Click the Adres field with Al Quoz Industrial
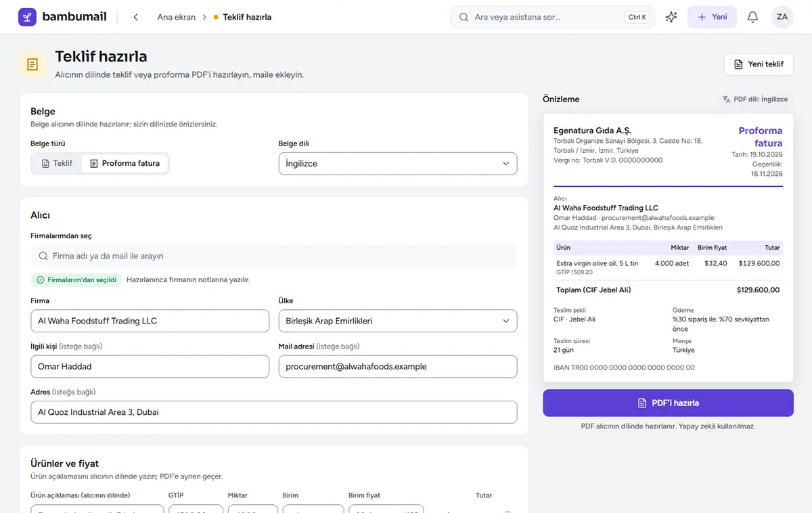Screen dimensions: 812x513 pos(274,412)
